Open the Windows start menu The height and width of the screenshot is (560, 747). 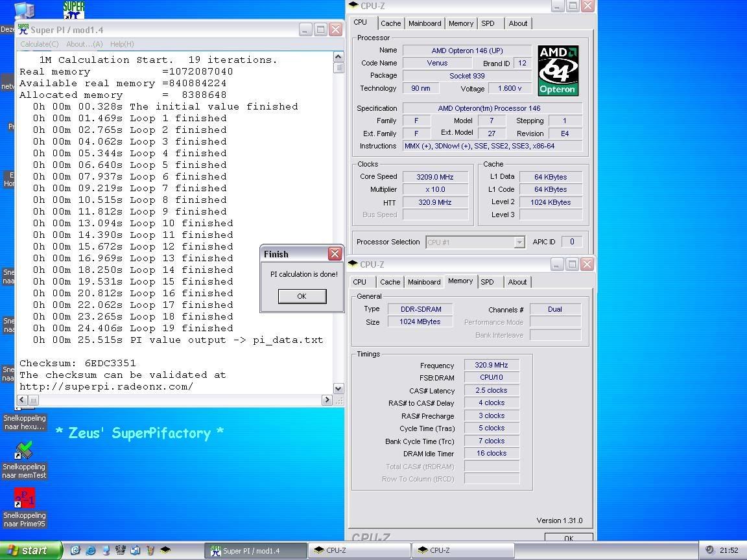click(31, 550)
